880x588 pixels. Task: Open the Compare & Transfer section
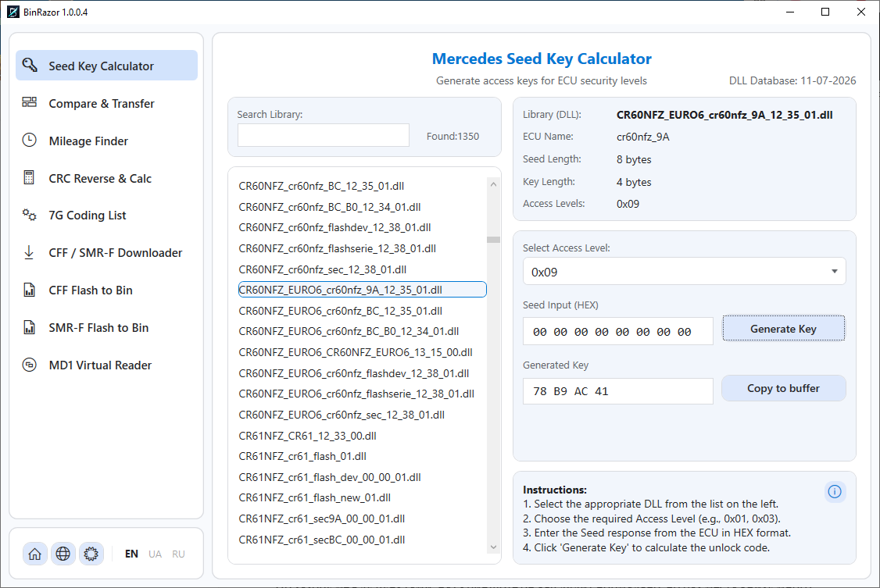tap(106, 103)
